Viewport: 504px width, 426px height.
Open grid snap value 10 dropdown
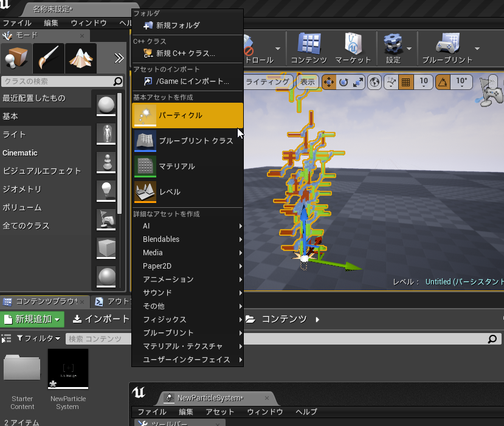(424, 82)
